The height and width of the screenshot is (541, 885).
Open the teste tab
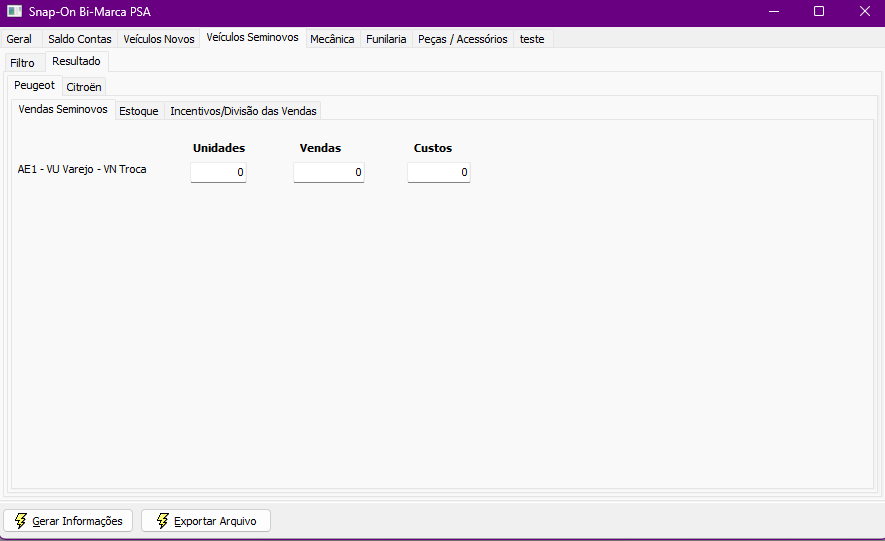(532, 39)
